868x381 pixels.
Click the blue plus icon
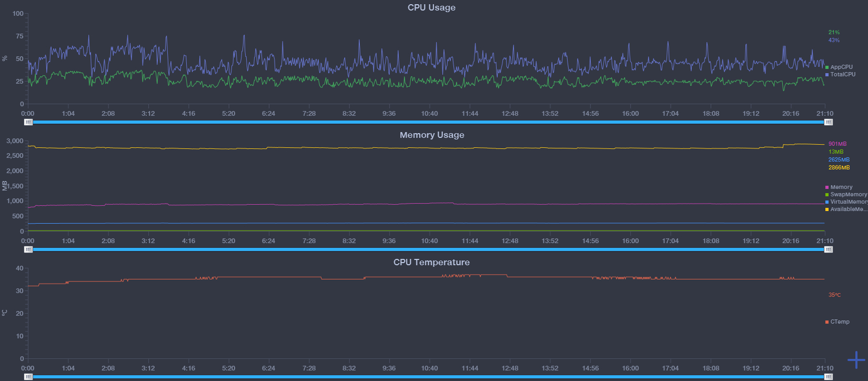856,360
